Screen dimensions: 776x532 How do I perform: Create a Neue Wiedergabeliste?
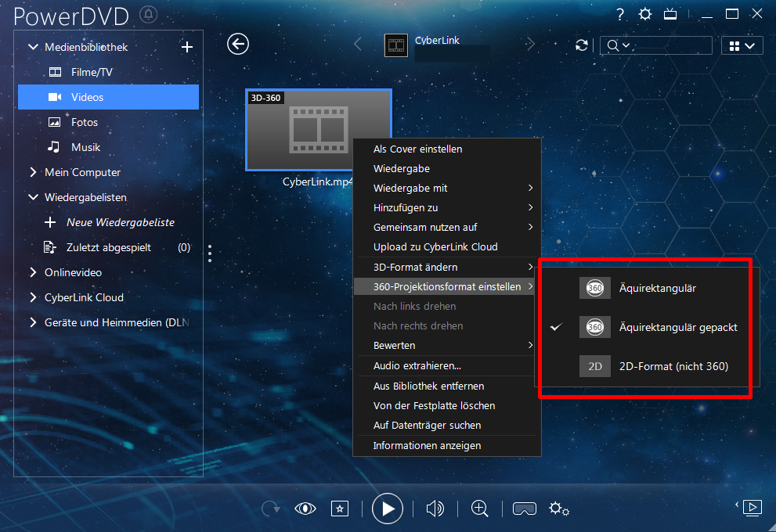pyautogui.click(x=121, y=222)
